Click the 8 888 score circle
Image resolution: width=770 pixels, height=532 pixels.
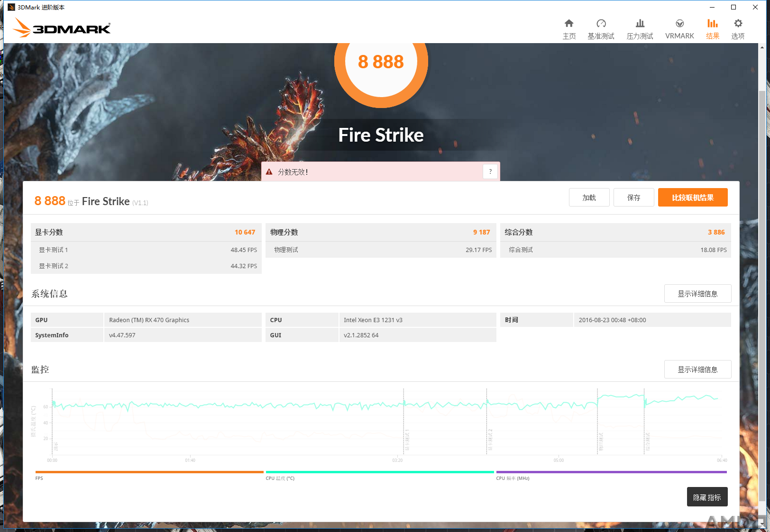point(381,62)
